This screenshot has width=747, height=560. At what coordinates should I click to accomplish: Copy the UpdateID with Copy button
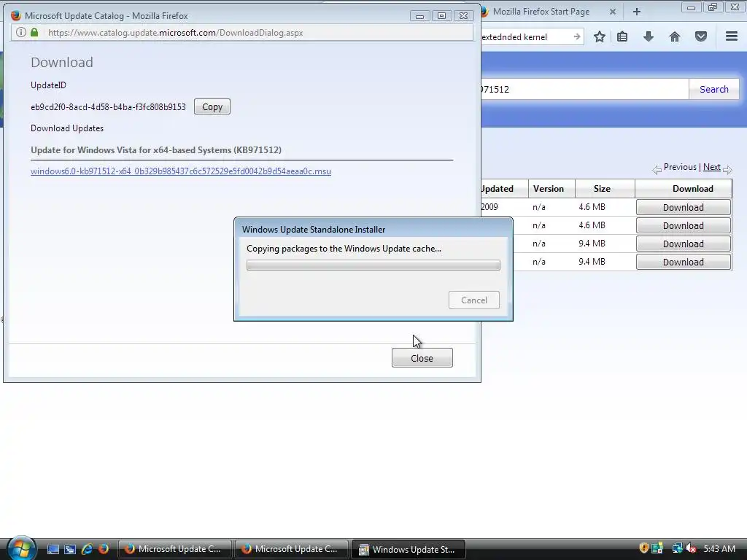(x=212, y=106)
